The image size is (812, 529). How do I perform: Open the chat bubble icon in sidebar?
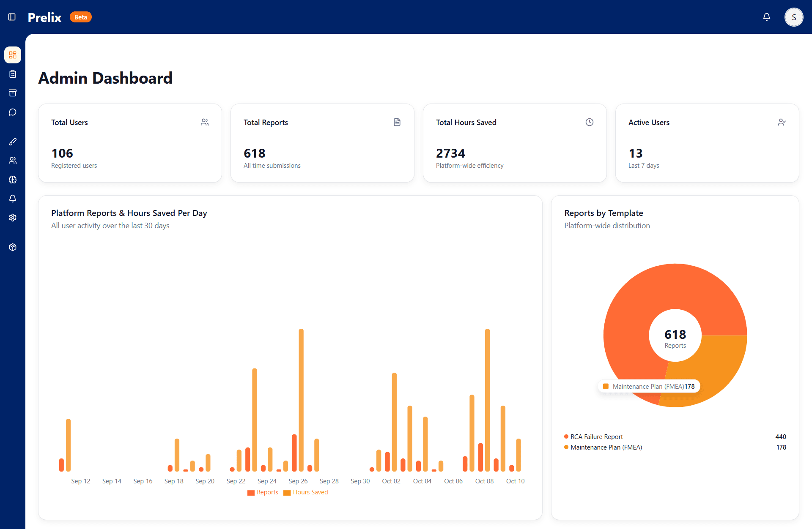pyautogui.click(x=13, y=112)
